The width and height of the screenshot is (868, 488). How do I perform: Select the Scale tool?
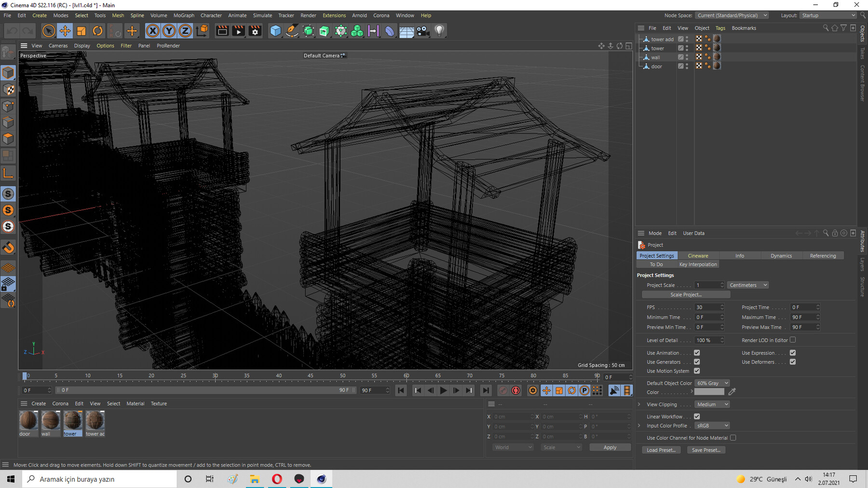click(x=81, y=31)
